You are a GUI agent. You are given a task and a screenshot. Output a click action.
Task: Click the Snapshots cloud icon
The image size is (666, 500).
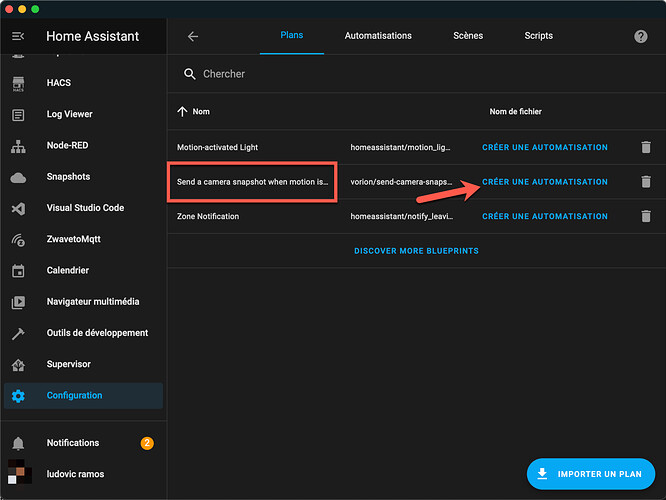pyautogui.click(x=18, y=178)
